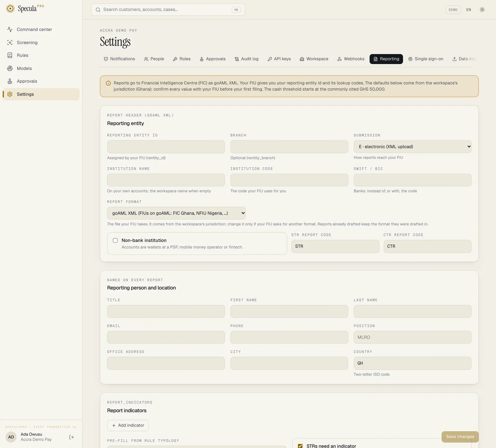Switch to the Roles tab

pos(182,59)
